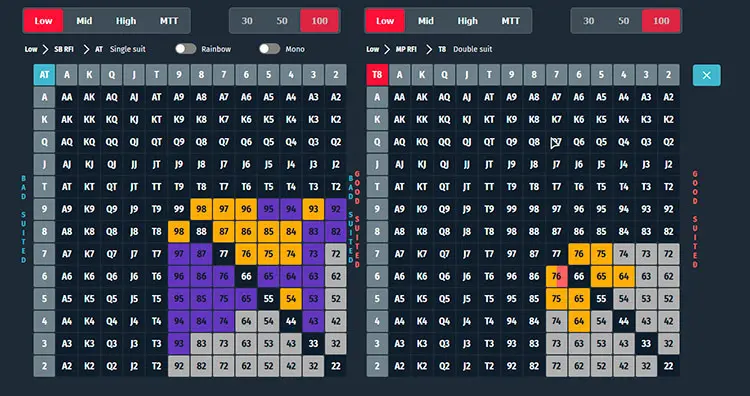Viewport: 750px width, 396px height.
Task: Click the orange 93 cell in left grid's 9 row
Action: pos(313,209)
